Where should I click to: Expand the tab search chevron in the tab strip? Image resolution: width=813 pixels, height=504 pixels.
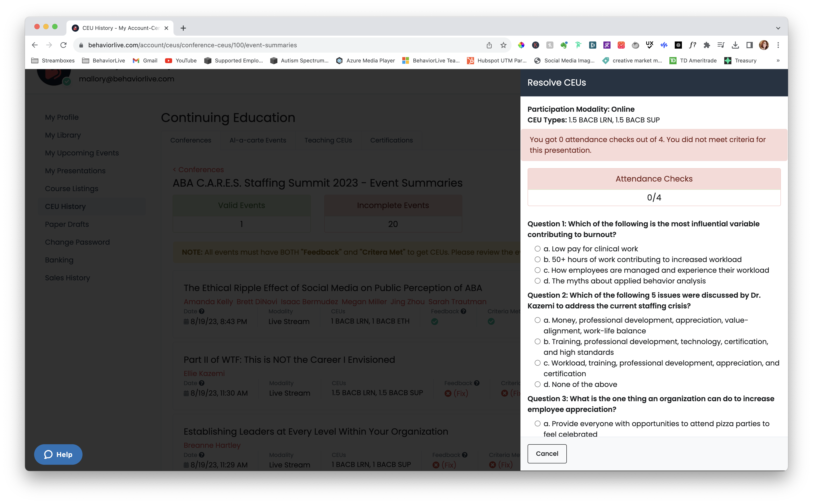(x=778, y=28)
